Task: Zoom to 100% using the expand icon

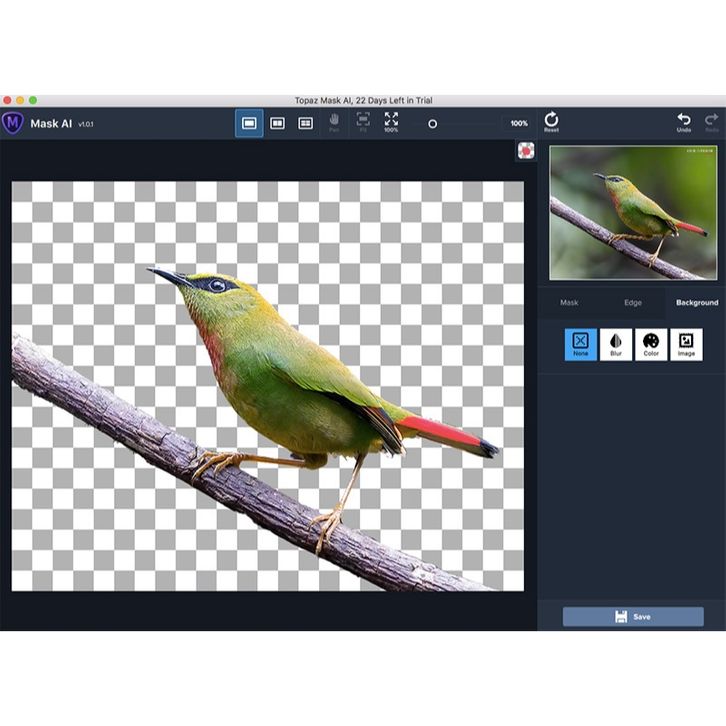Action: point(391,122)
